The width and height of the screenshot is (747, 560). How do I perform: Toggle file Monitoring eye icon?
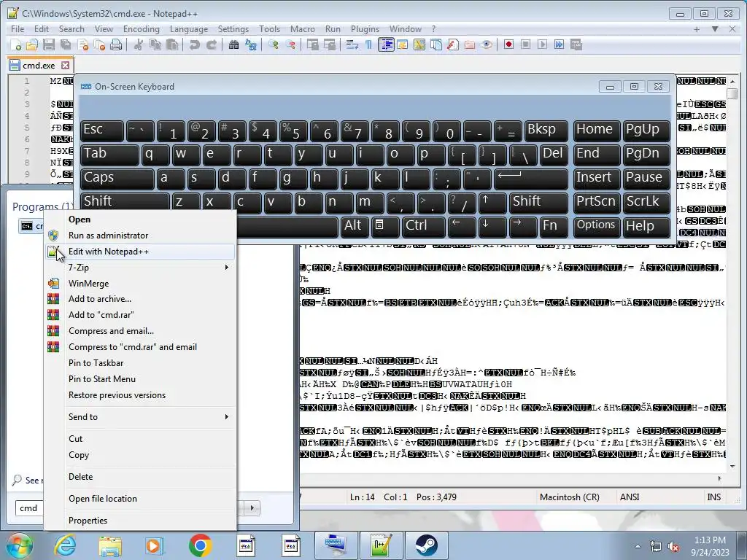[x=487, y=44]
